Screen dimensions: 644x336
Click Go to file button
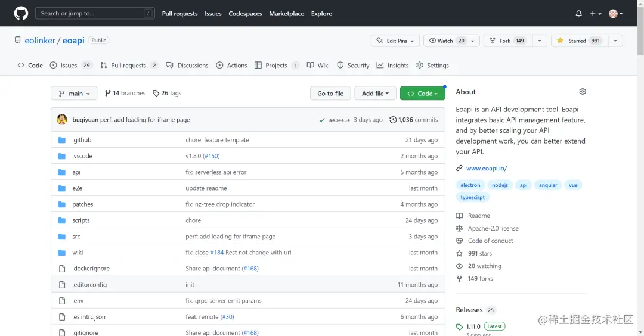pos(330,93)
